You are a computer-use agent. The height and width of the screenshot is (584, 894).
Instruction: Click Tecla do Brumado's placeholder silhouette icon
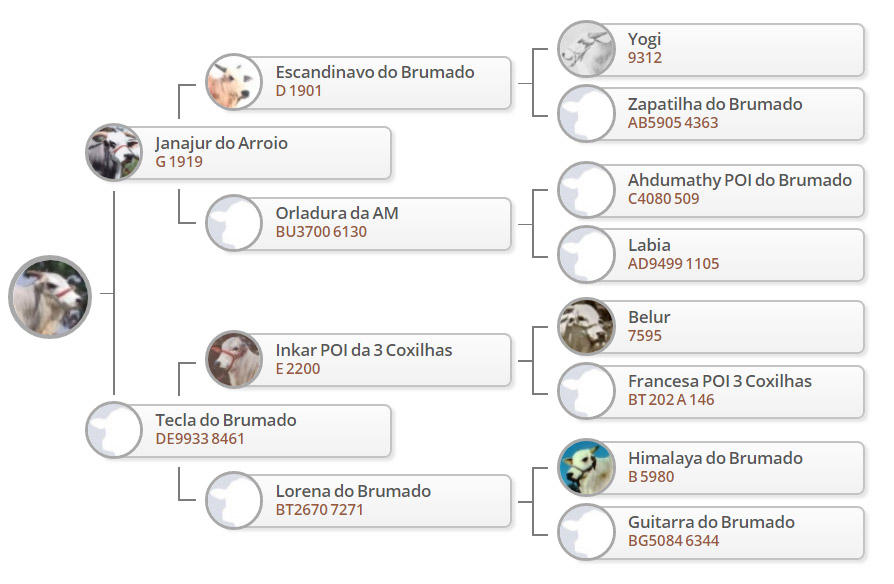coord(114,430)
